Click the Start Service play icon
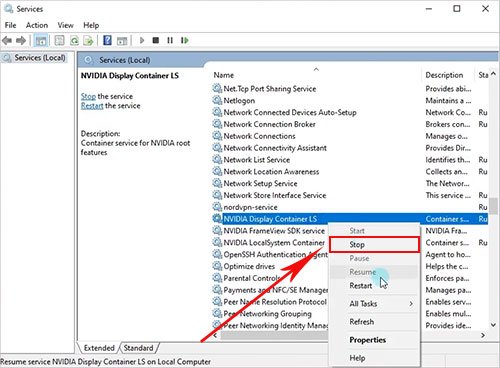 (x=142, y=40)
